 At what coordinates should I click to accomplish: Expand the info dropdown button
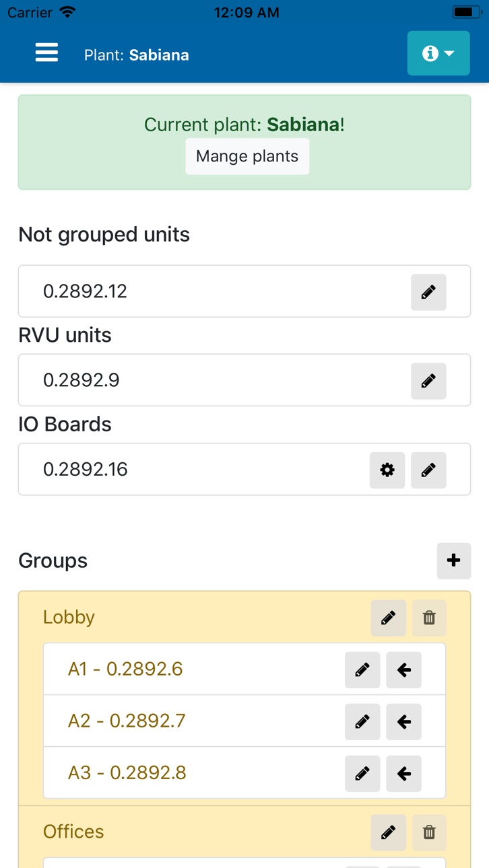(x=438, y=53)
